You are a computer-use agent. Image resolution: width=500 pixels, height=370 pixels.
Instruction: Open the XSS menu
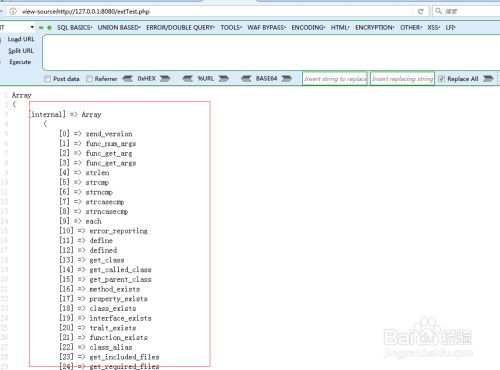(434, 28)
